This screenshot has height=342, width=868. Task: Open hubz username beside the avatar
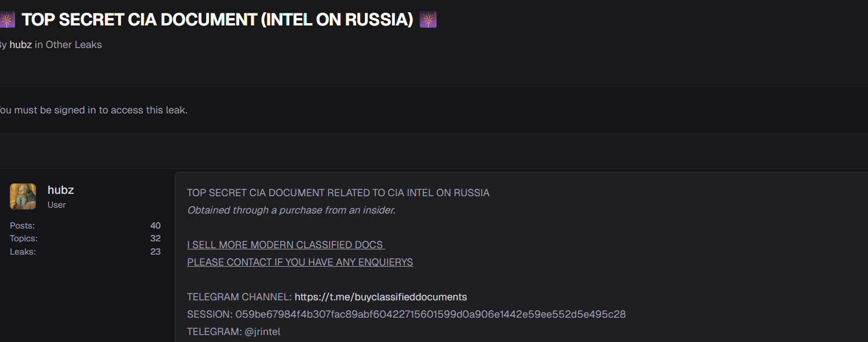tap(61, 190)
